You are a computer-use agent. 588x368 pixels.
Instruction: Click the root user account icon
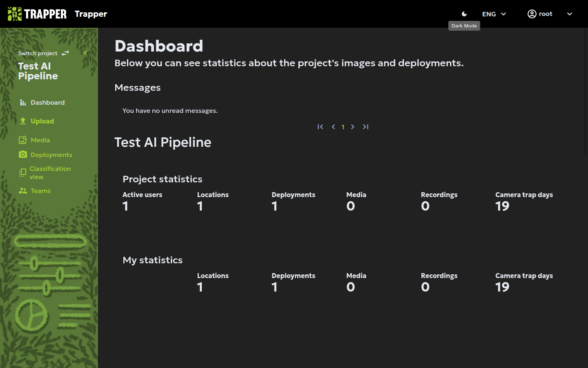[532, 14]
